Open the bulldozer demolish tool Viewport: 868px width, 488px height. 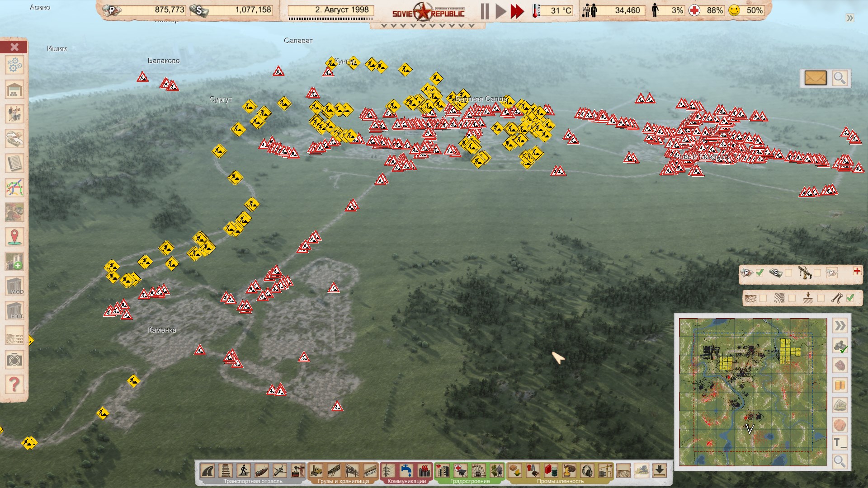[x=641, y=470]
